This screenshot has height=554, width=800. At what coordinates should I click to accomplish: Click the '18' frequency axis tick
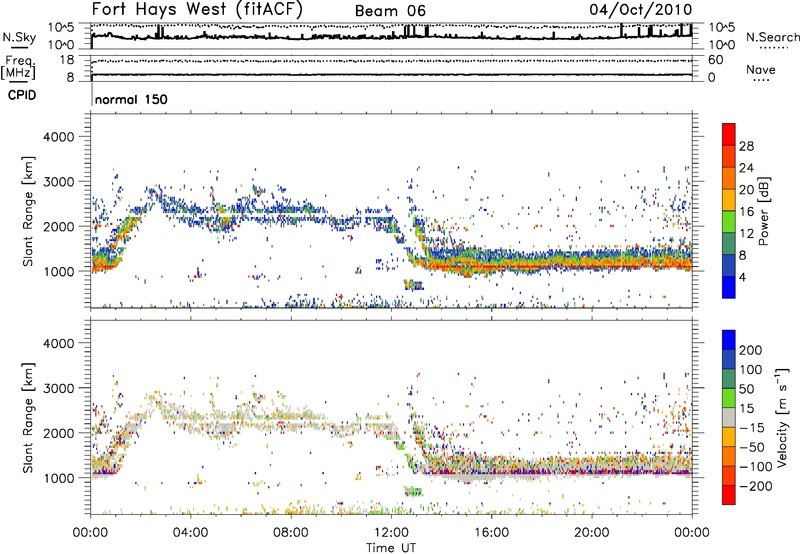[x=66, y=60]
